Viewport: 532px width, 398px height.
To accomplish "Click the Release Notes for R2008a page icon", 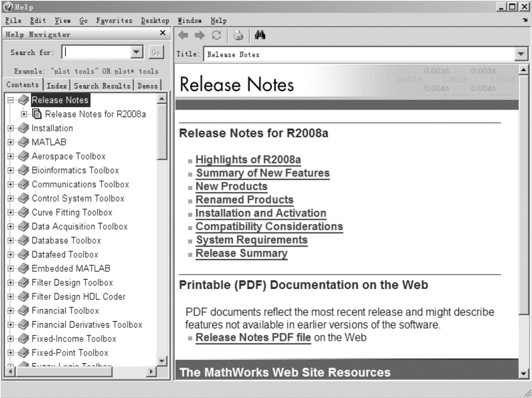I will (x=37, y=114).
